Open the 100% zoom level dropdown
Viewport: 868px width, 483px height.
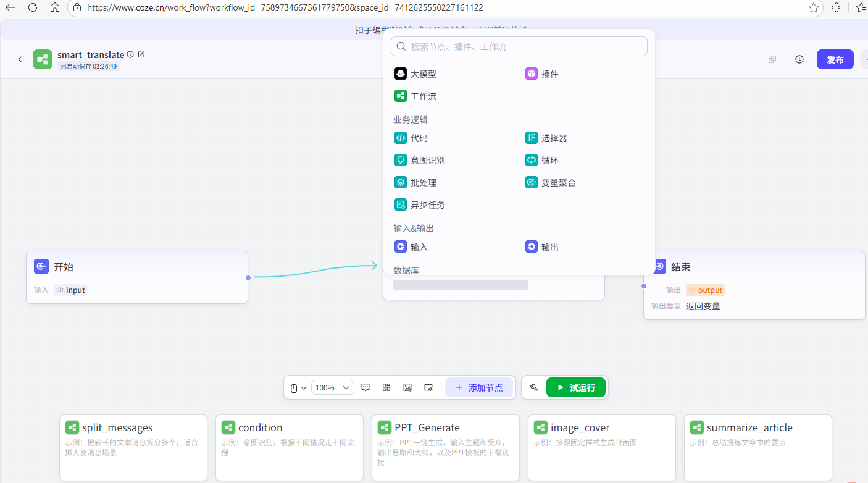point(332,387)
